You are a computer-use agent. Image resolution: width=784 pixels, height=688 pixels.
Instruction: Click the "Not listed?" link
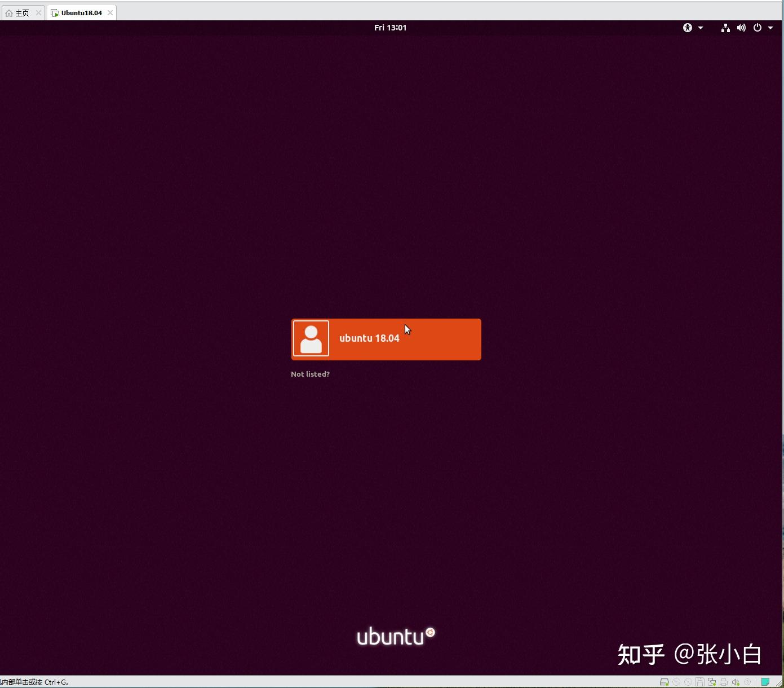310,374
